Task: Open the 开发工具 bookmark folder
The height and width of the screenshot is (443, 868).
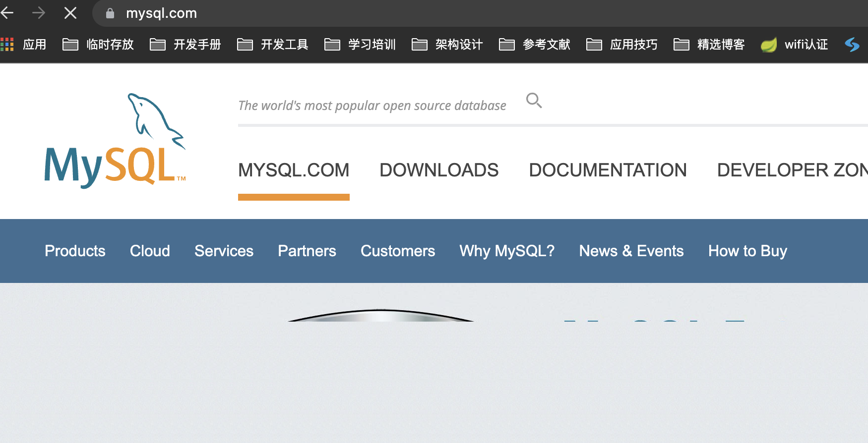Action: click(x=273, y=45)
